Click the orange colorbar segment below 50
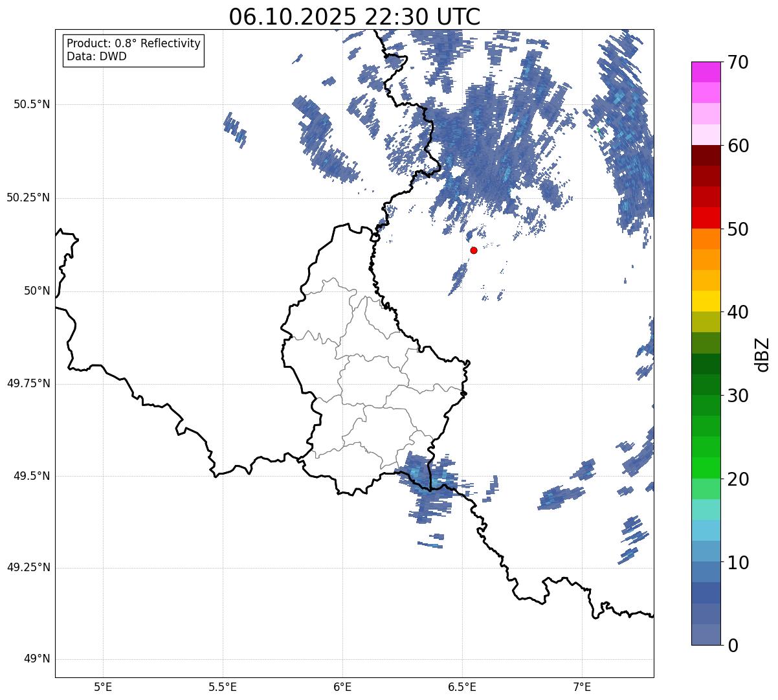778x700 pixels. (706, 239)
